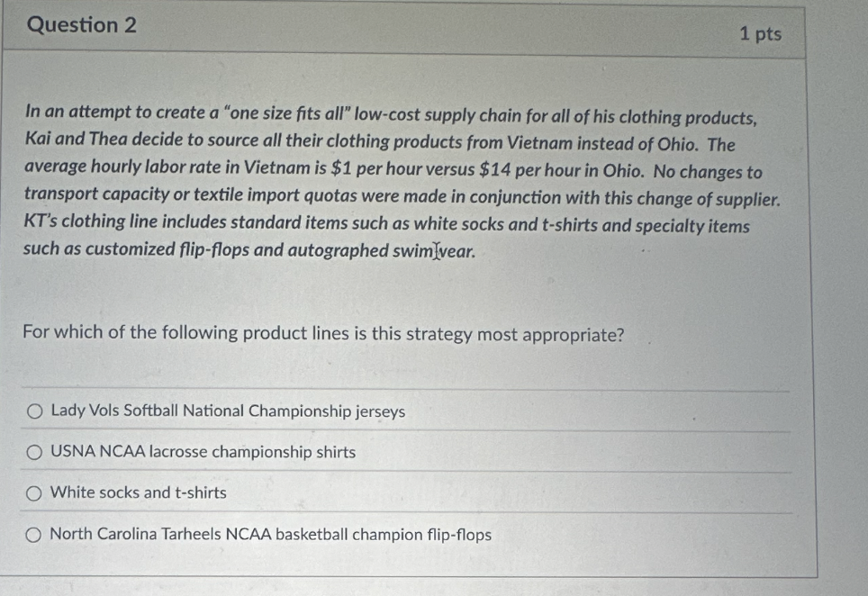Click 'KT's clothing line' in the passage

[86, 223]
